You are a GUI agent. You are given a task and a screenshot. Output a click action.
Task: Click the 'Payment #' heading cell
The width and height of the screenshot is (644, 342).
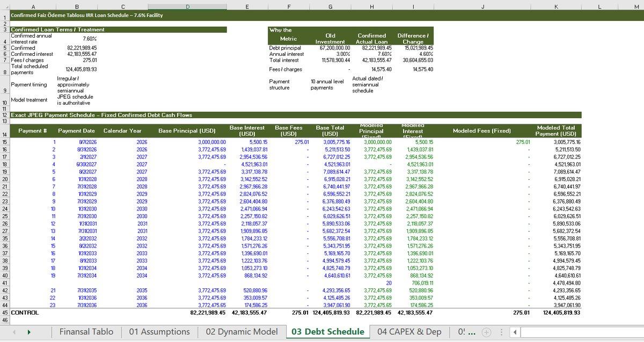point(33,131)
